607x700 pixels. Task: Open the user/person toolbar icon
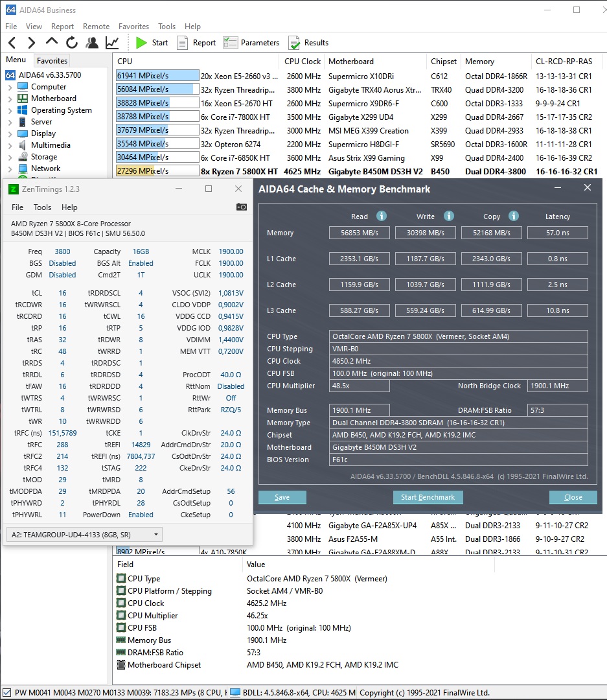tap(93, 43)
